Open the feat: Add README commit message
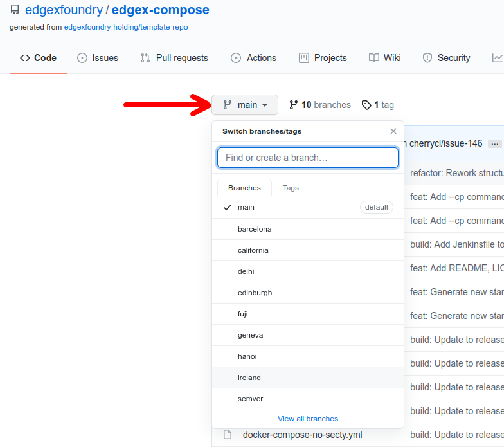The image size is (504, 447). coord(457,268)
